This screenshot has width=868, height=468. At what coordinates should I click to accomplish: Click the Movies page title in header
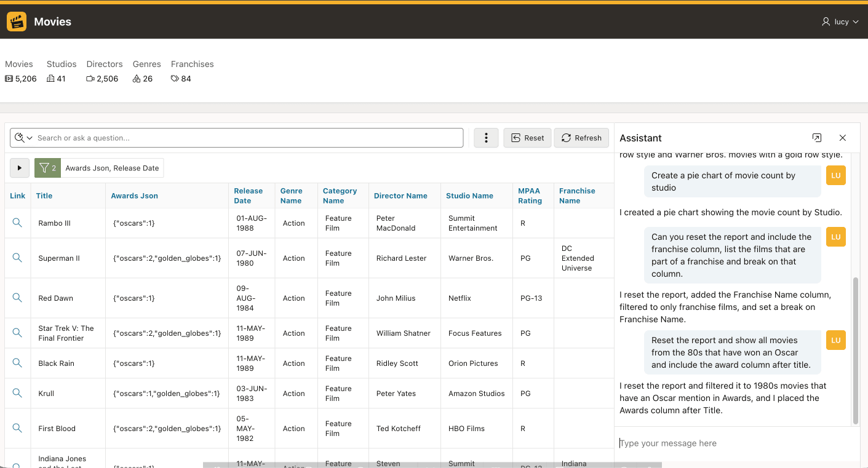pyautogui.click(x=52, y=22)
